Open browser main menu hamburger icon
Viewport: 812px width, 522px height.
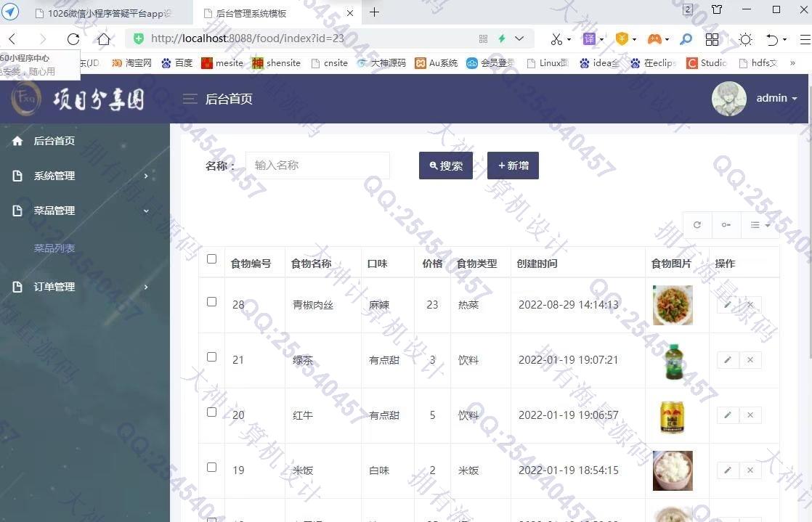click(x=805, y=39)
